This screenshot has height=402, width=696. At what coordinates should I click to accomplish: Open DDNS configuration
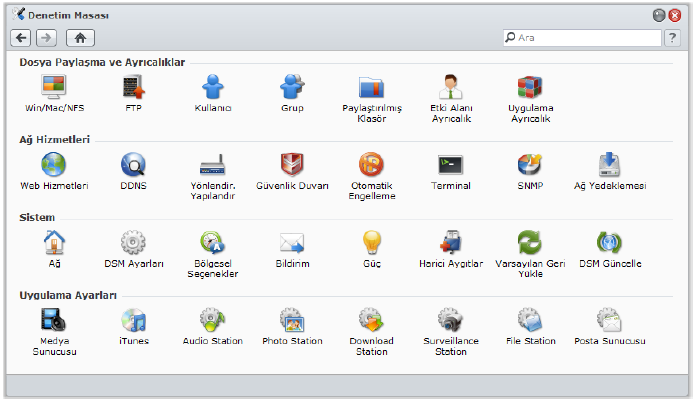pyautogui.click(x=133, y=165)
